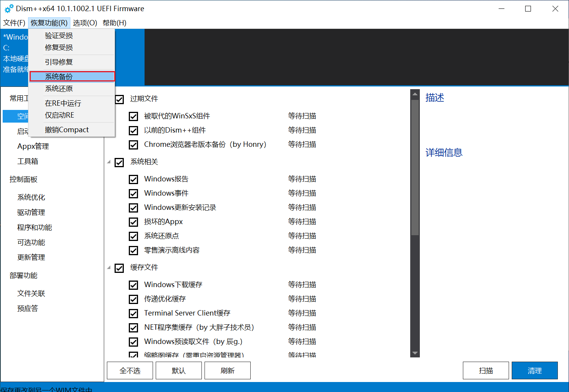Screen dimensions: 569x392
Task: Click the 描述 heading
Action: tap(435, 98)
